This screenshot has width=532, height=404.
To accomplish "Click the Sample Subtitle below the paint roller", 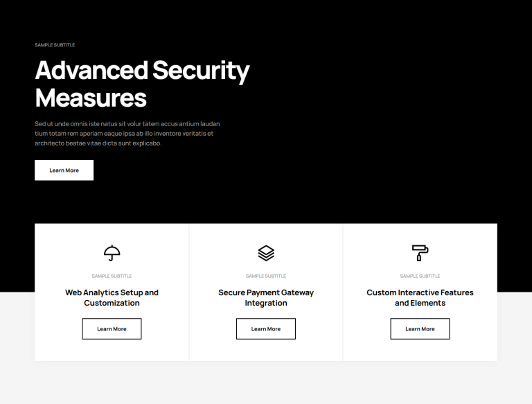I will coord(420,276).
